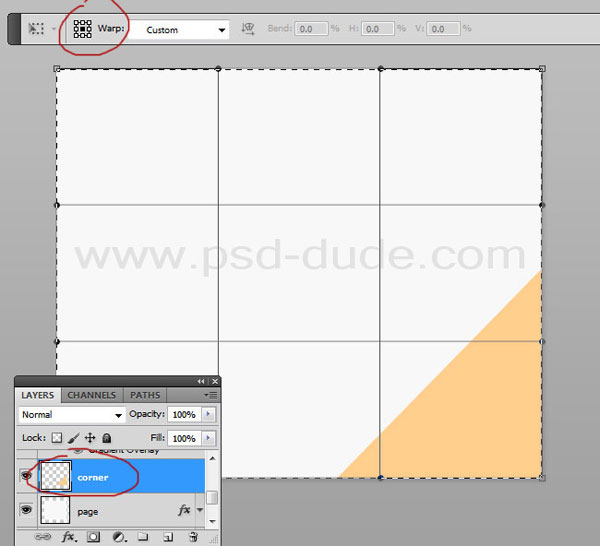Select the corner layer name
The image size is (600, 546).
pos(93,478)
